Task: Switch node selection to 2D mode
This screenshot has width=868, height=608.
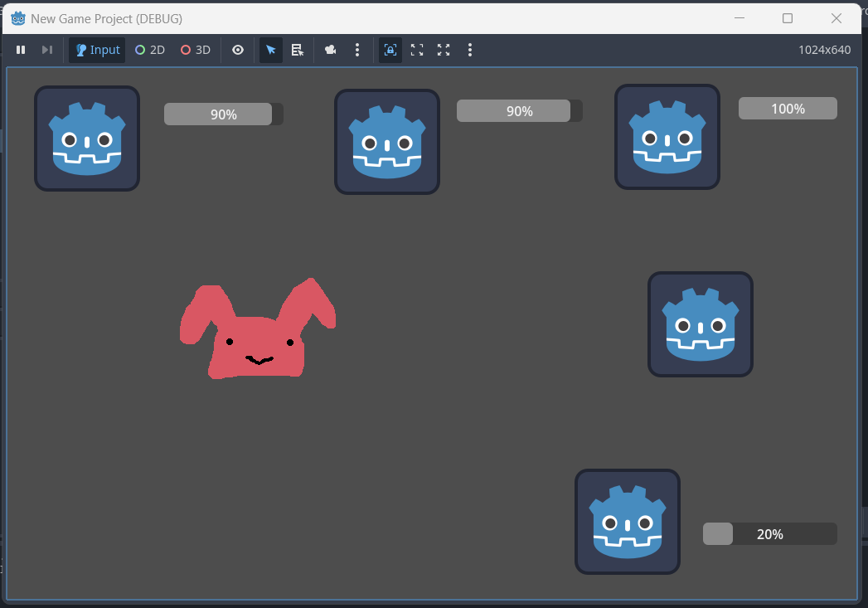Action: point(150,50)
